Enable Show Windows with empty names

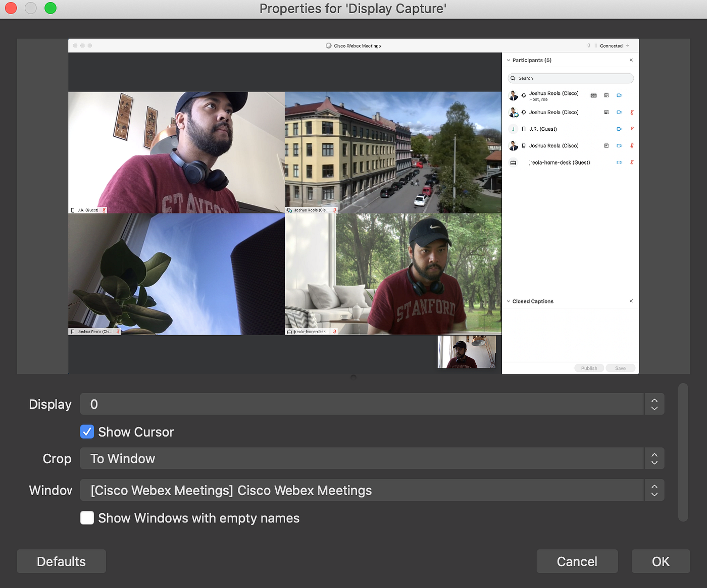click(87, 518)
